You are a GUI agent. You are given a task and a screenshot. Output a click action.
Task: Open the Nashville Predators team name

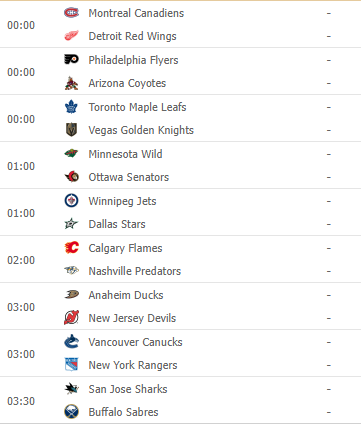pyautogui.click(x=135, y=271)
